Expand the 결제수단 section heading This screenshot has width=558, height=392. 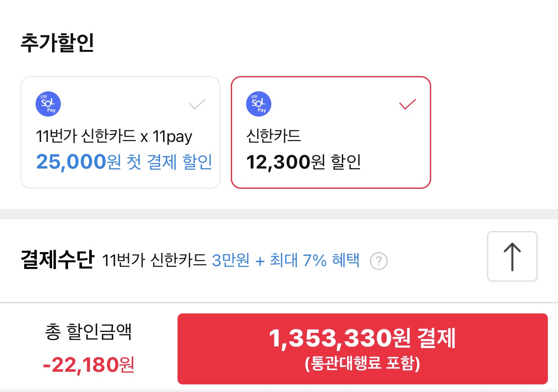click(x=57, y=259)
